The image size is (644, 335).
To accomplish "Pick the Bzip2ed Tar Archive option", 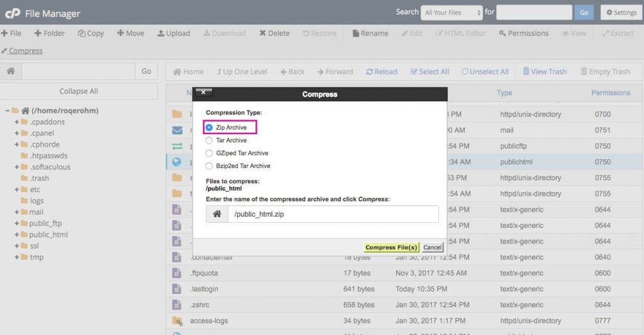I will coord(209,166).
